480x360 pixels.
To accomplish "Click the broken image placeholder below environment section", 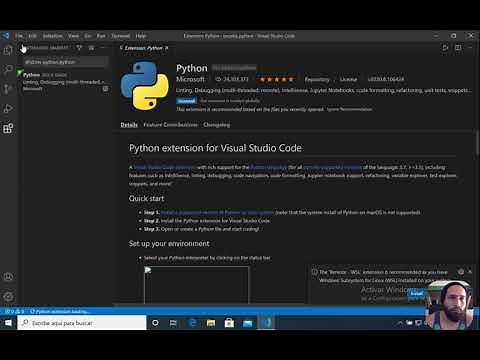I will pos(196,285).
